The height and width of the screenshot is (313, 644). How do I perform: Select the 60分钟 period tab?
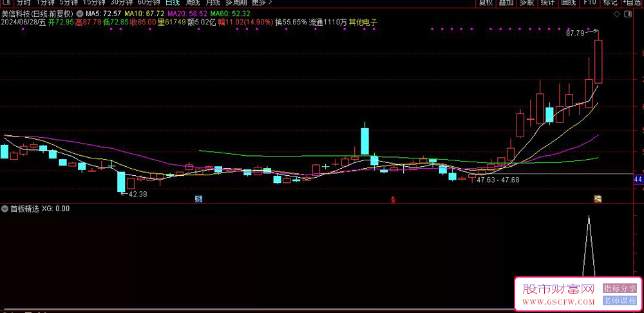pos(149,3)
